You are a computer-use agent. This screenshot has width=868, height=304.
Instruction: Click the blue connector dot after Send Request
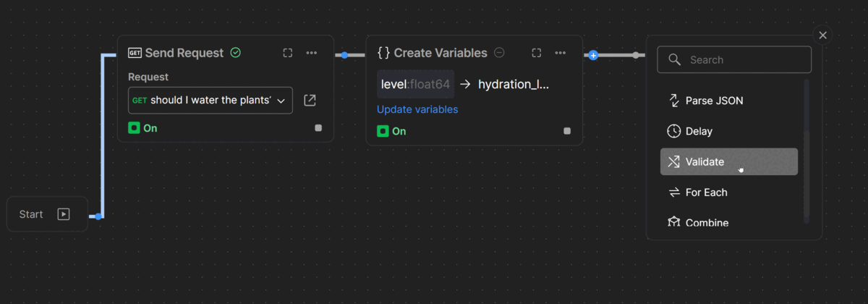pos(344,55)
